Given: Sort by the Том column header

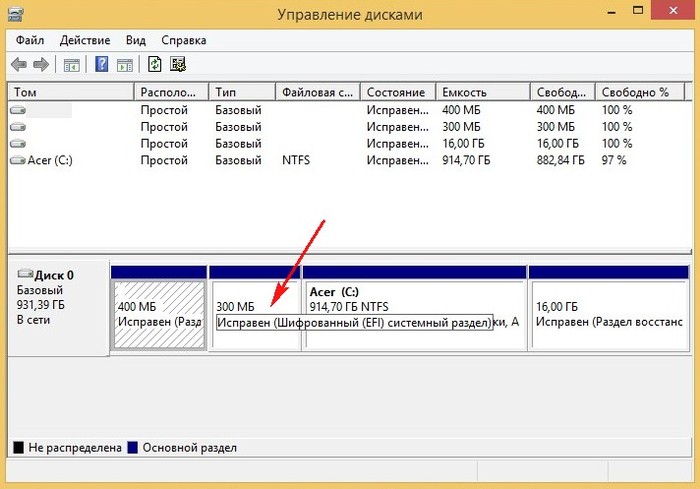Looking at the screenshot, I should pyautogui.click(x=71, y=92).
